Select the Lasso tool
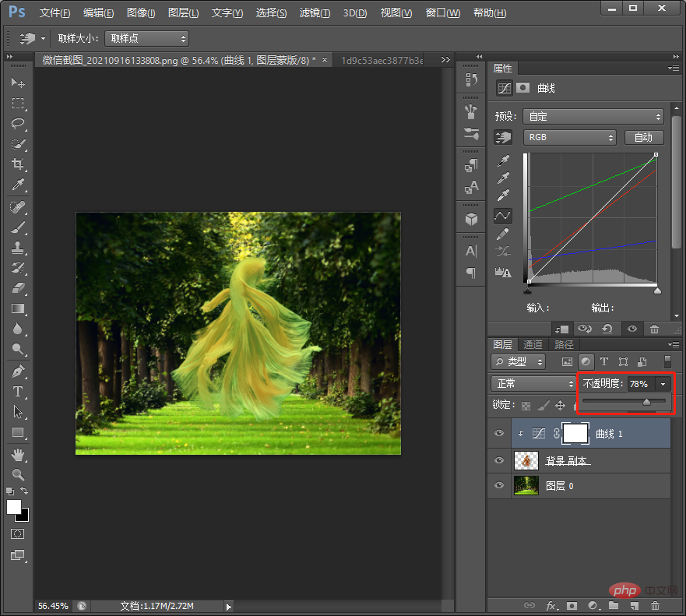This screenshot has width=686, height=616. [18, 124]
